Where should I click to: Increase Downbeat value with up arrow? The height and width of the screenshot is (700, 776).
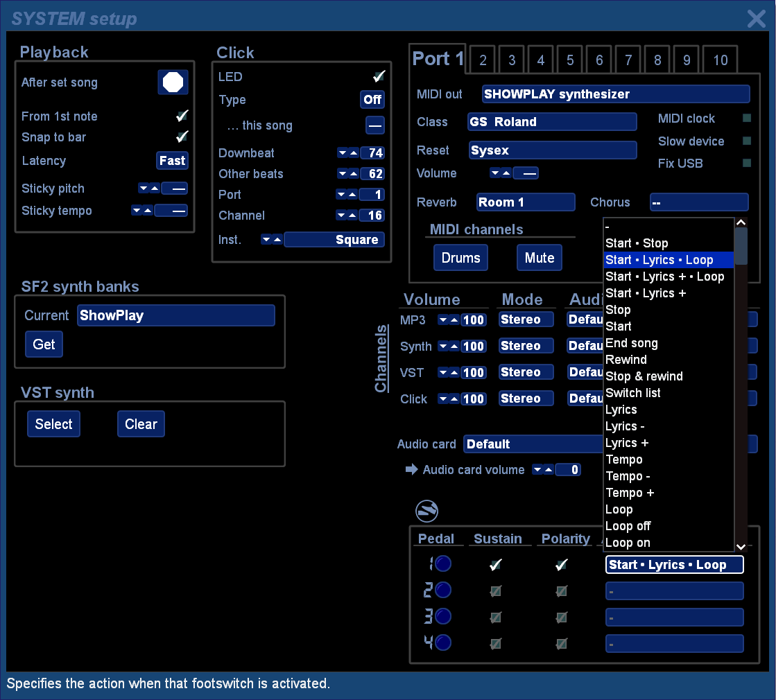(x=354, y=153)
